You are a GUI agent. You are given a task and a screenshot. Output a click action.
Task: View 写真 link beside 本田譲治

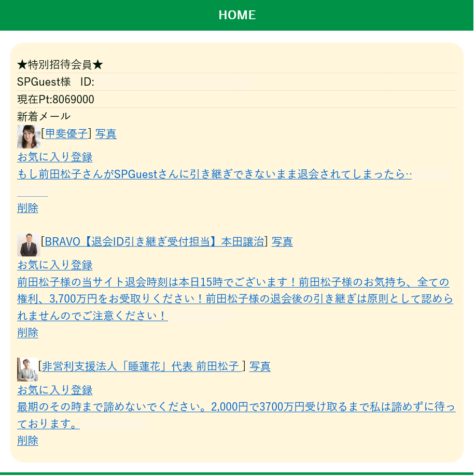tap(282, 242)
